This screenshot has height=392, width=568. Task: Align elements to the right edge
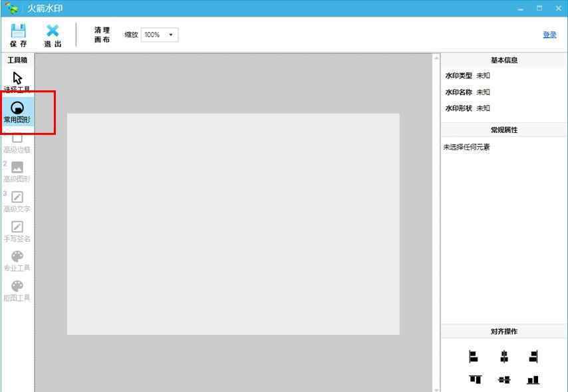[x=533, y=357]
